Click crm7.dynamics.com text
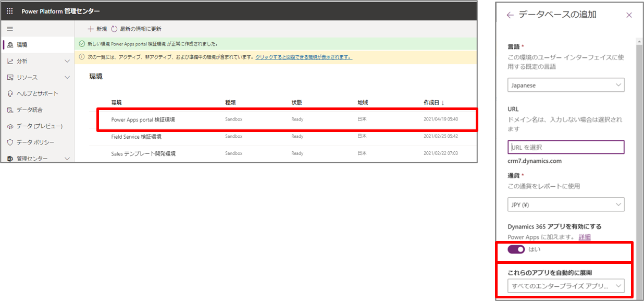The height and width of the screenshot is (301, 644). tap(535, 161)
